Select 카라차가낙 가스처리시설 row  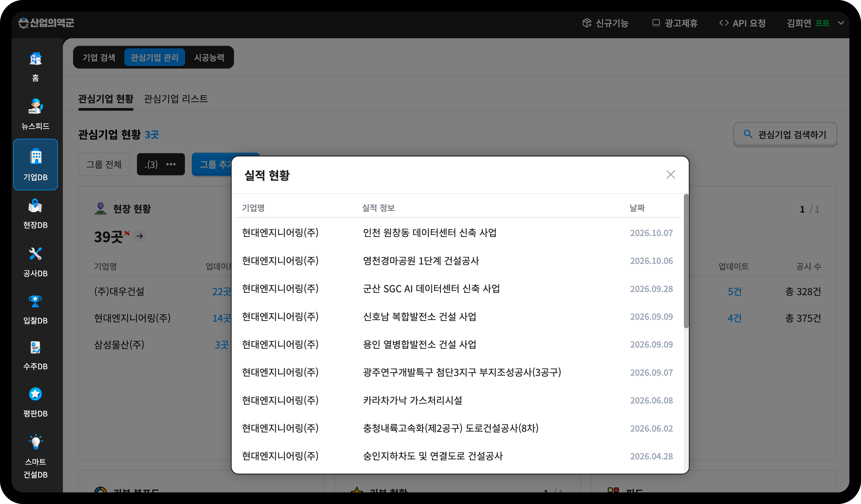[458, 400]
